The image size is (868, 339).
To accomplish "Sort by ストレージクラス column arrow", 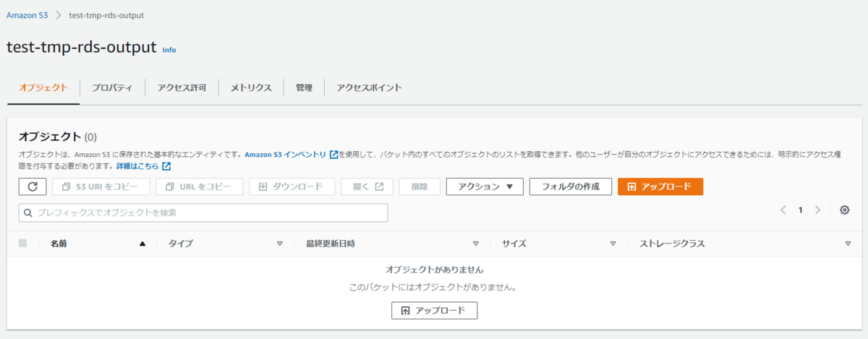I will tap(848, 244).
